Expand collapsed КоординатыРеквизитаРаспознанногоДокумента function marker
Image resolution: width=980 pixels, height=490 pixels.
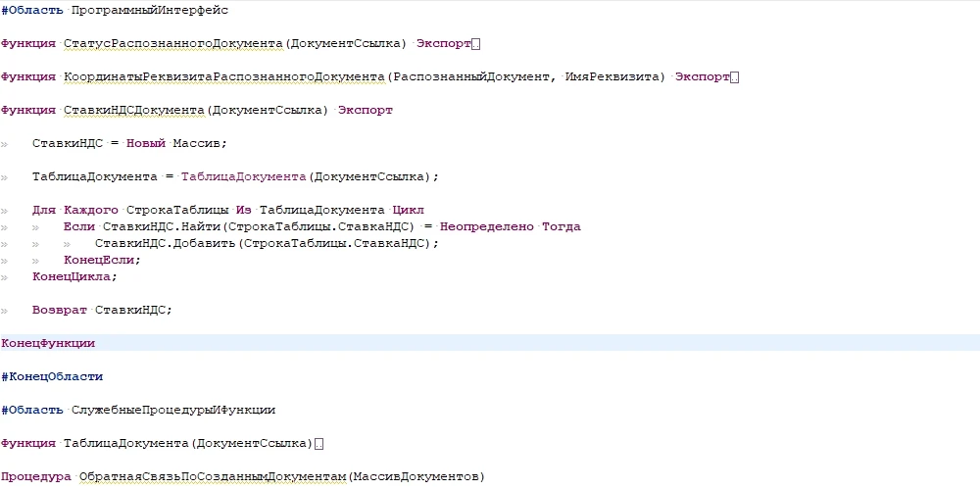point(735,76)
